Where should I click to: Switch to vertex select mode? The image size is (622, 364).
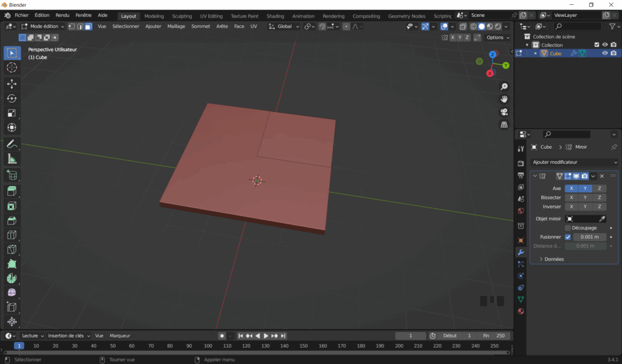point(72,27)
